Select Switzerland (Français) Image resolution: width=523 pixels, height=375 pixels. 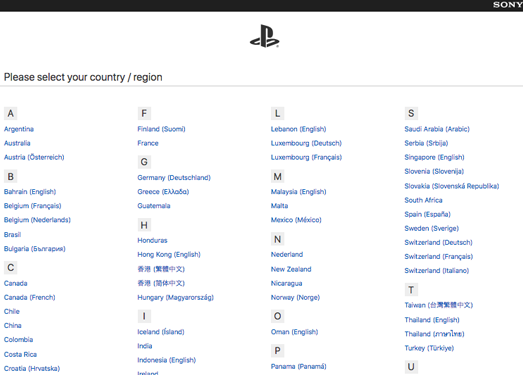coord(439,256)
